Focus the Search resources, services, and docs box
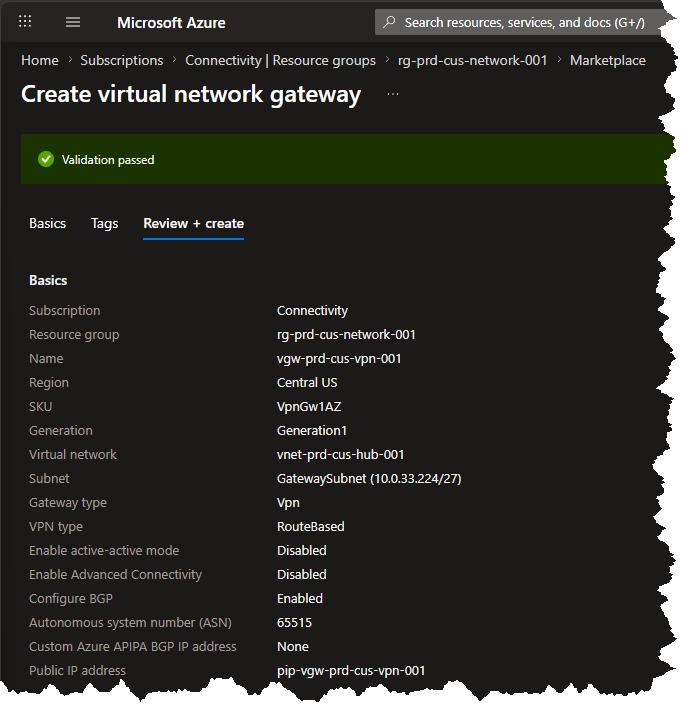 pyautogui.click(x=520, y=22)
